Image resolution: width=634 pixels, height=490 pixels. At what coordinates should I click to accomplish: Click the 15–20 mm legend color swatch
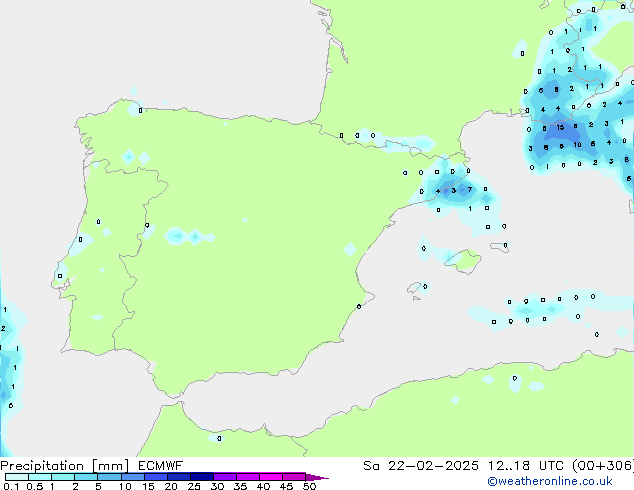pos(156,477)
